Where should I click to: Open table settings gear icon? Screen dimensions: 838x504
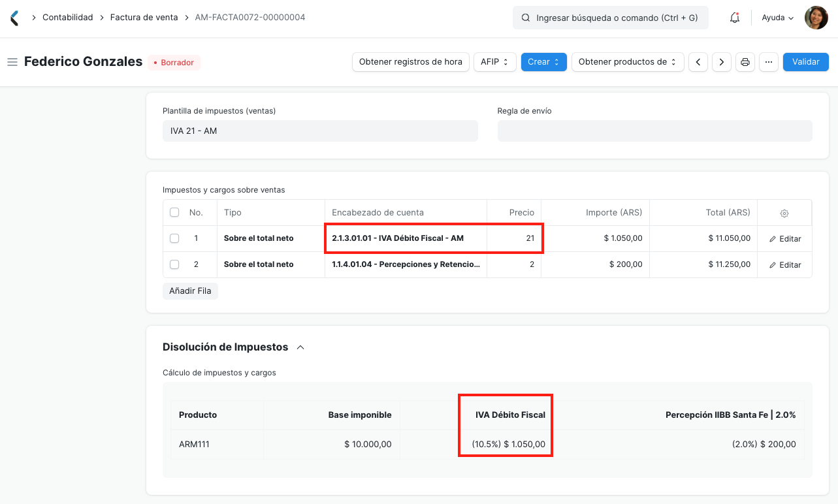click(x=784, y=213)
